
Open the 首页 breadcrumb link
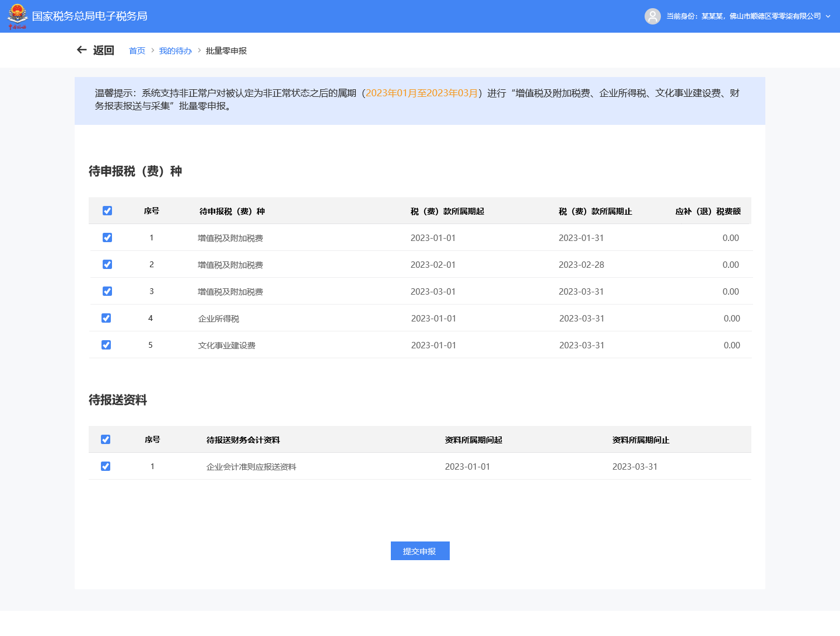pyautogui.click(x=137, y=51)
